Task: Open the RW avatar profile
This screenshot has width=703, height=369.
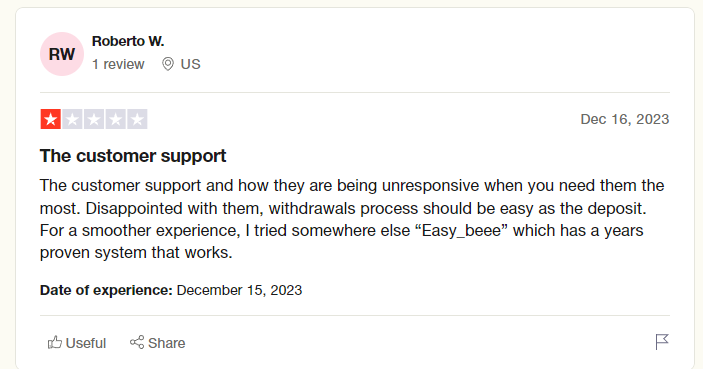Action: (x=62, y=54)
